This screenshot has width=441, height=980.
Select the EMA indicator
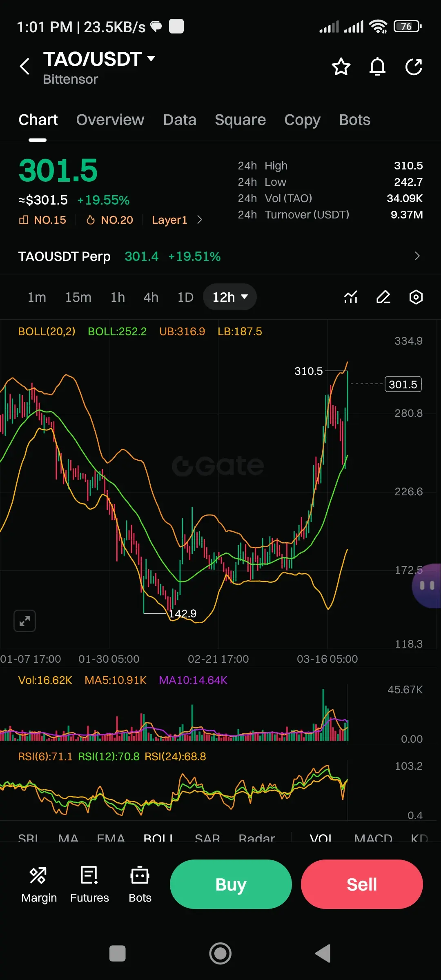point(111,838)
